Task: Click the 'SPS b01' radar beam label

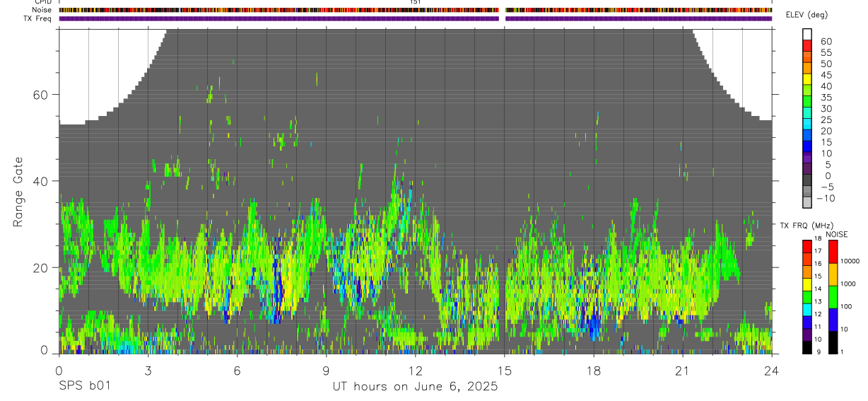Action: coord(84,387)
